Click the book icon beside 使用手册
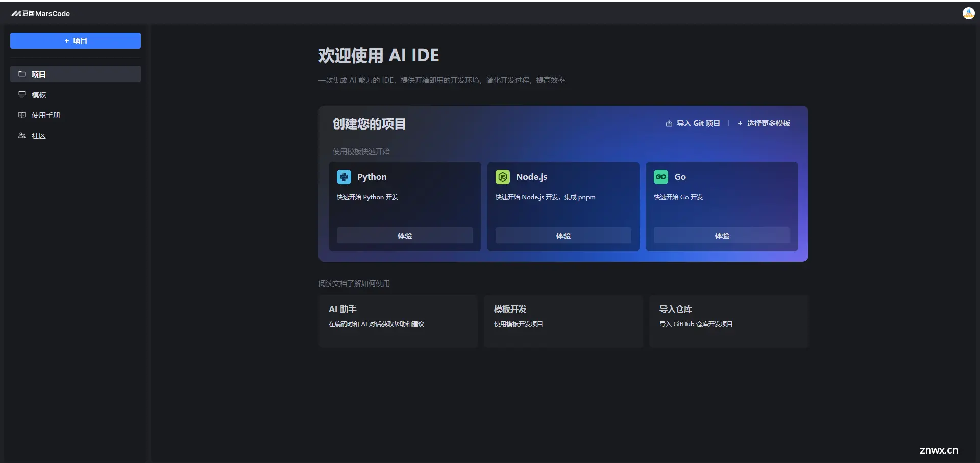The height and width of the screenshot is (463, 980). [x=22, y=115]
